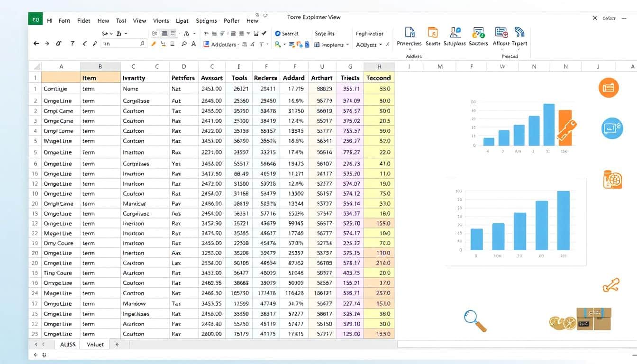Open the Vionts menu
Image resolution: width=637 pixels, height=364 pixels.
(x=161, y=21)
